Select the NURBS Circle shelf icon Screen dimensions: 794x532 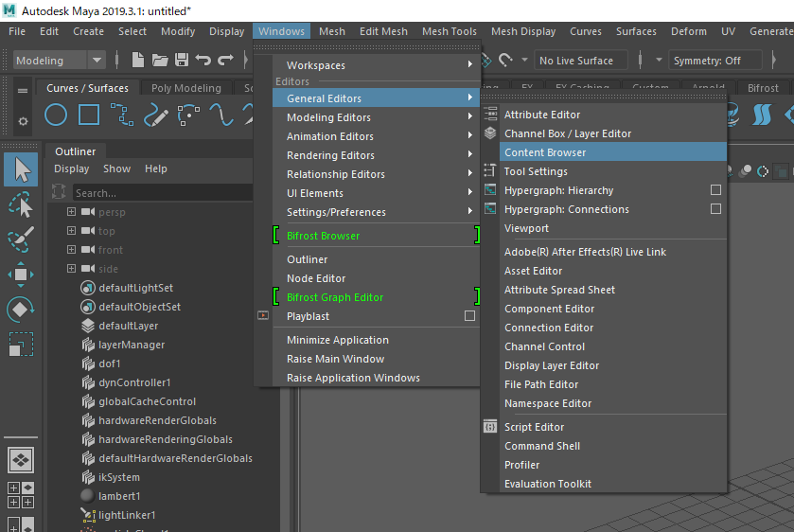coord(56,115)
